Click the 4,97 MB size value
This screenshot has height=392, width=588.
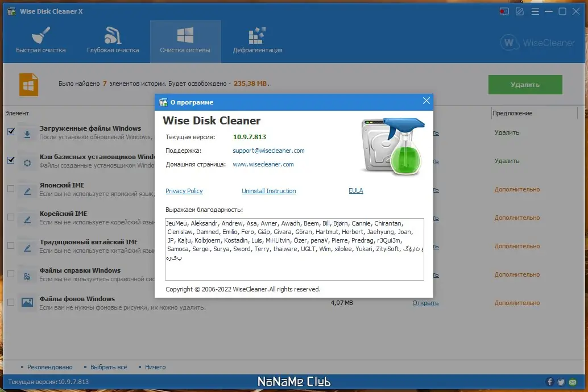[x=342, y=303]
